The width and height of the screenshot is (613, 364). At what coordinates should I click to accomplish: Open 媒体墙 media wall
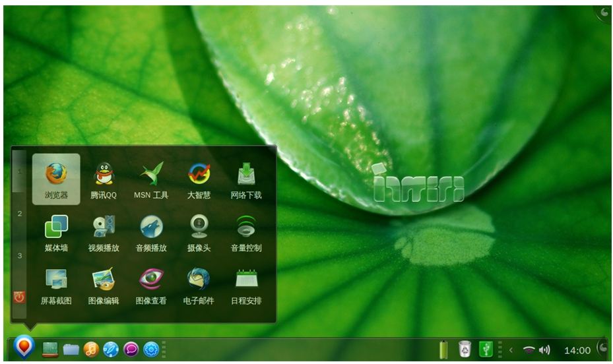tap(56, 233)
